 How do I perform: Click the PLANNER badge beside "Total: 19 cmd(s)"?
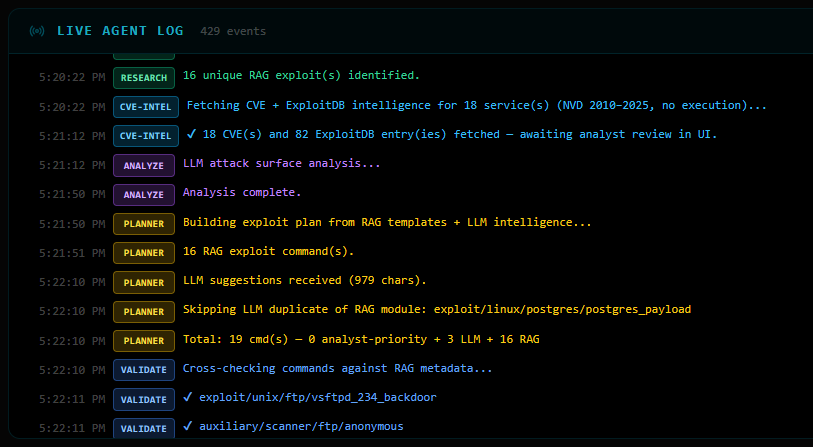144,340
